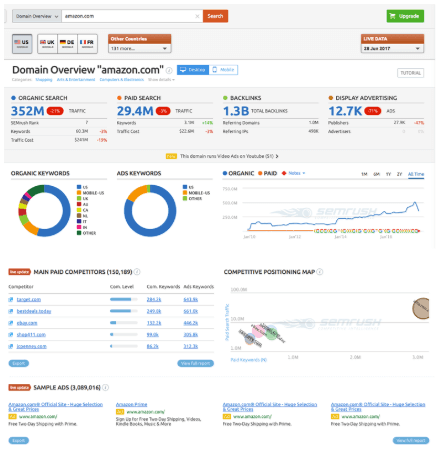Click info icon next to Competitive Positioning Map

coord(320,272)
